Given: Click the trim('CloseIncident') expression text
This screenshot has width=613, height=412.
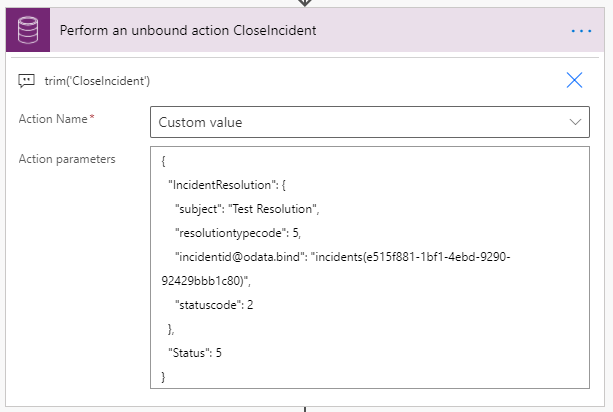Looking at the screenshot, I should 98,81.
